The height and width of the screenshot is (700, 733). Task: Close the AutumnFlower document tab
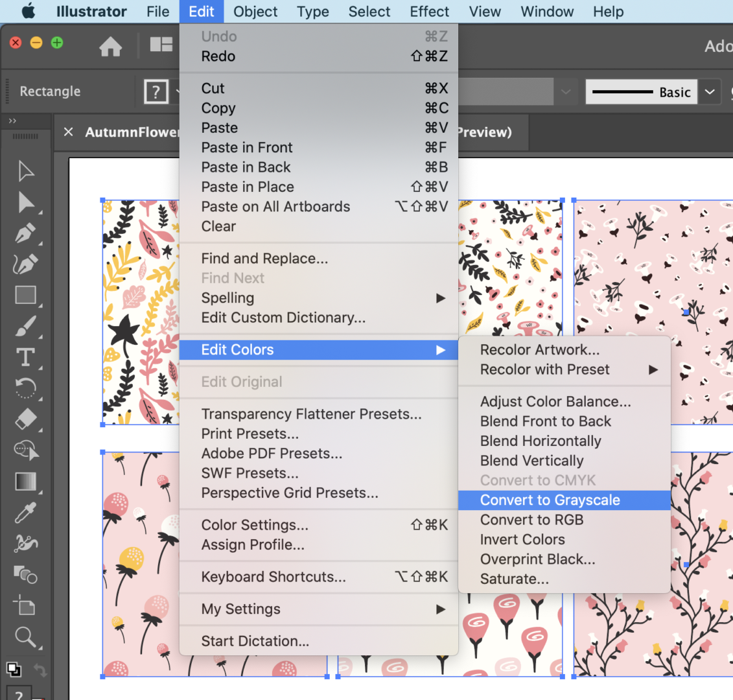click(x=68, y=132)
